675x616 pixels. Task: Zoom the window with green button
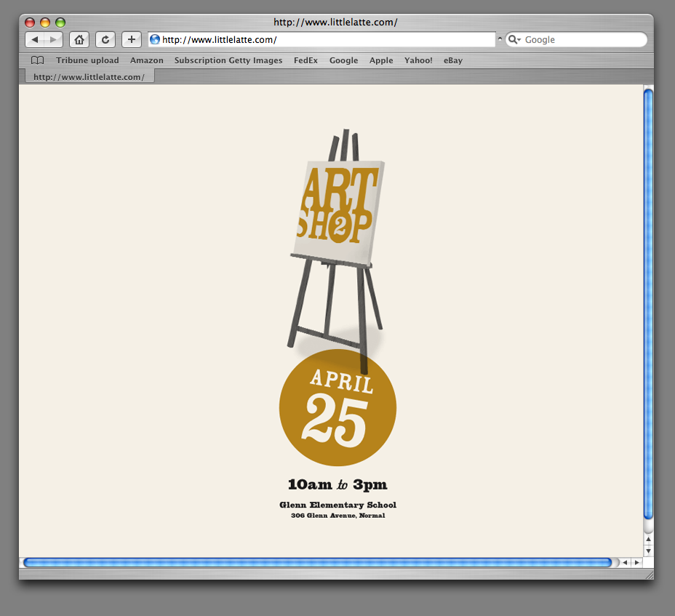(60, 23)
